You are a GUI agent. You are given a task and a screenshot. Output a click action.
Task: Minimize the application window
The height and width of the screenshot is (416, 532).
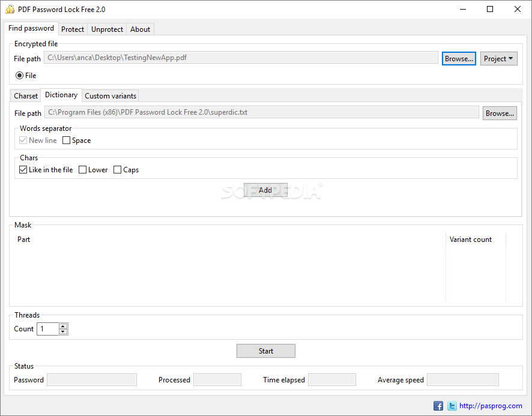463,9
